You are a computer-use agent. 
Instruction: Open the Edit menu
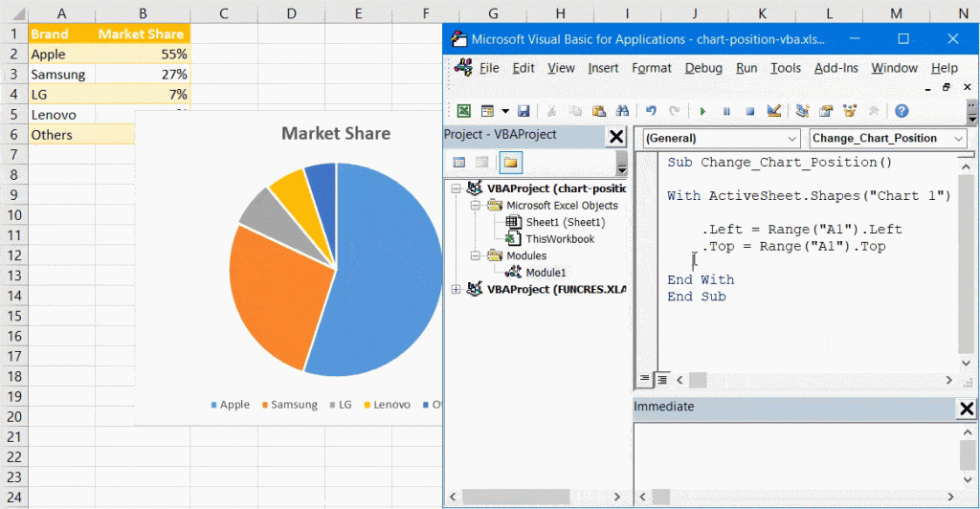pyautogui.click(x=523, y=68)
